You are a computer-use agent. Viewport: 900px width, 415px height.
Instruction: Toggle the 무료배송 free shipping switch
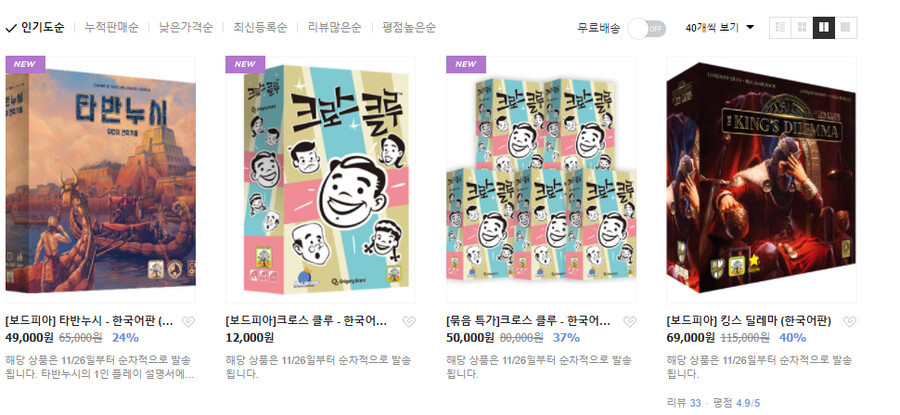[x=647, y=28]
